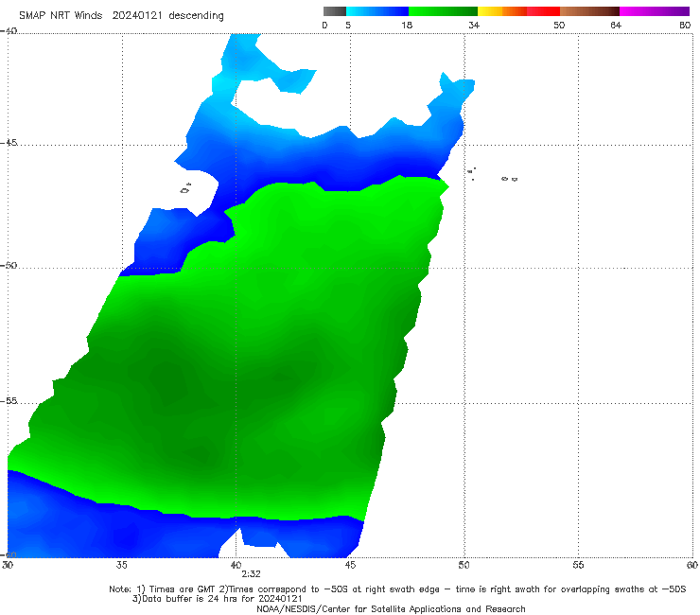Click the title text 'SMAP NRT Winds 20240121 descending'
This screenshot has width=700, height=615.
pyautogui.click(x=121, y=16)
